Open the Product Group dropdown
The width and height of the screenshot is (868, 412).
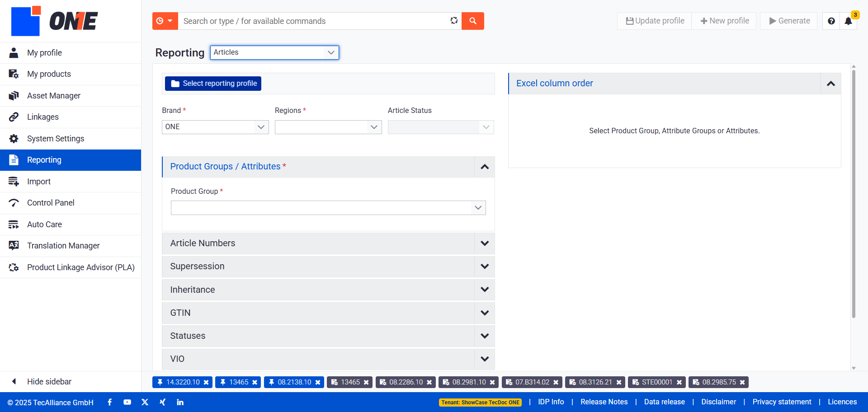[x=328, y=208]
